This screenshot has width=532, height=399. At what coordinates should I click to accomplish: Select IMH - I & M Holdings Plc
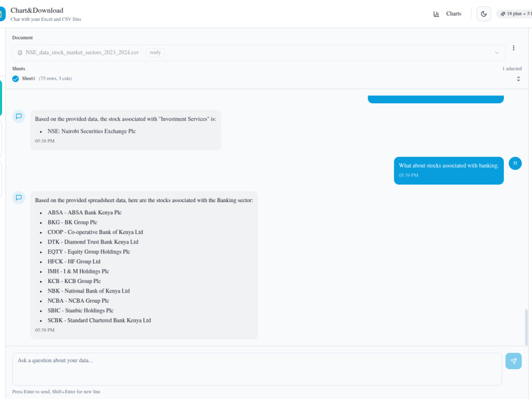pos(78,271)
